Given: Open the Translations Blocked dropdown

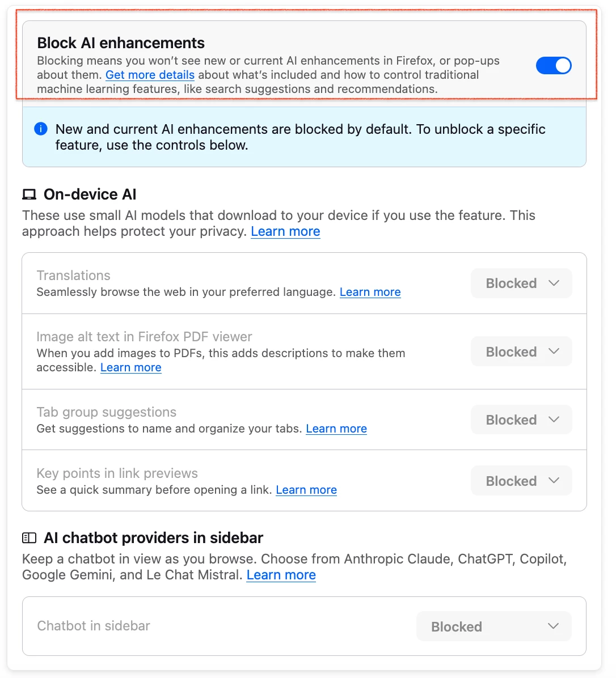Looking at the screenshot, I should pyautogui.click(x=521, y=283).
